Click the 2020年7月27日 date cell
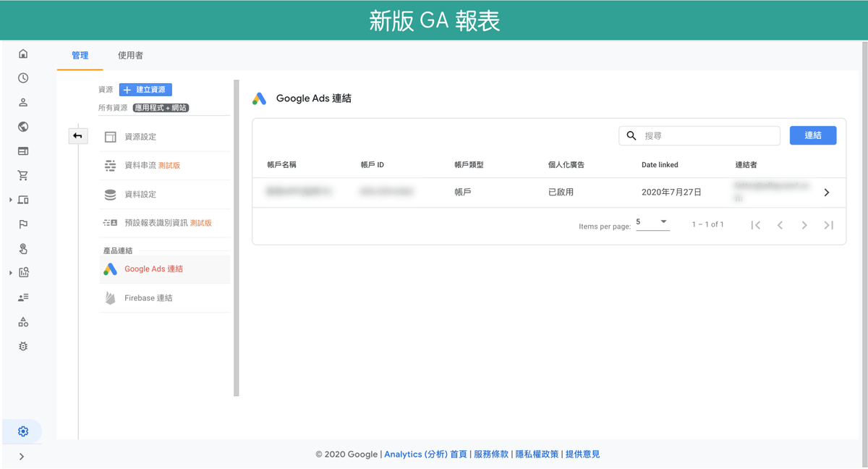The width and height of the screenshot is (868, 469). 671,193
